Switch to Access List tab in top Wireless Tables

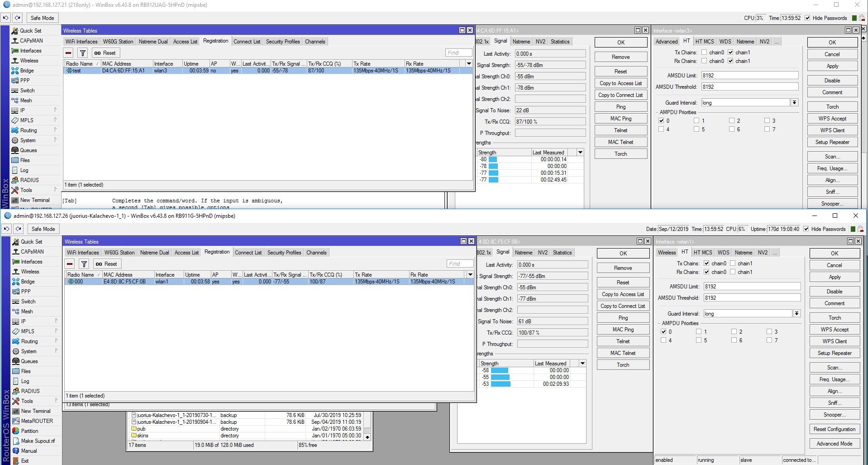click(185, 42)
